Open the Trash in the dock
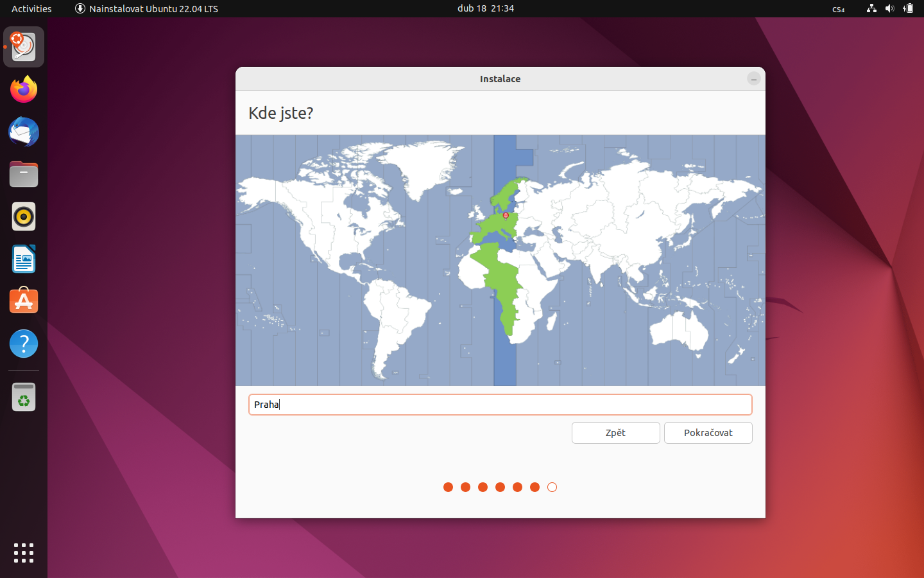This screenshot has height=578, width=924. point(23,396)
